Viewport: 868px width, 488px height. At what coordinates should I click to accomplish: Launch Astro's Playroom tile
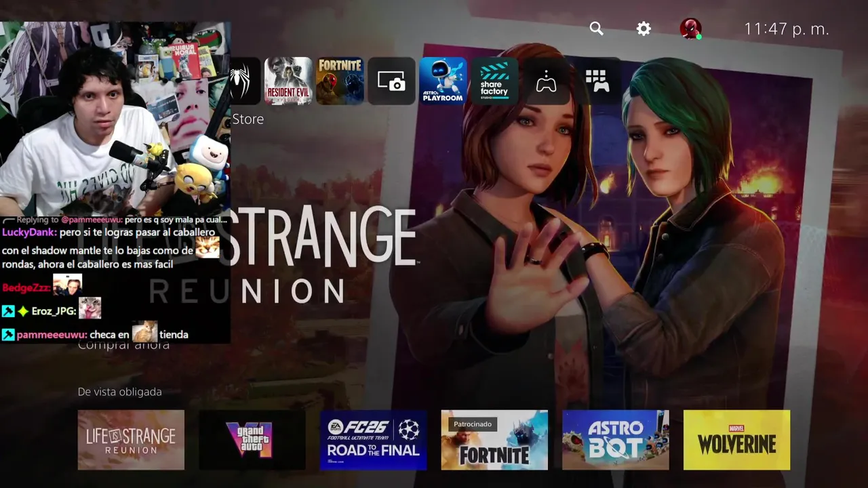[x=443, y=81]
